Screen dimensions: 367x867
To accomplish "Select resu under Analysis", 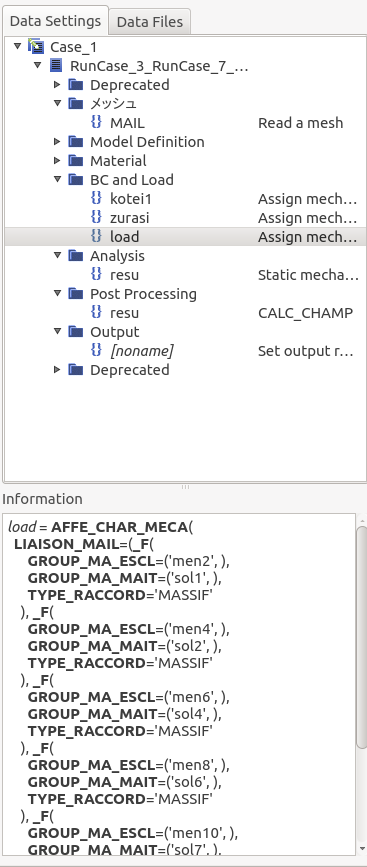I will [x=124, y=275].
